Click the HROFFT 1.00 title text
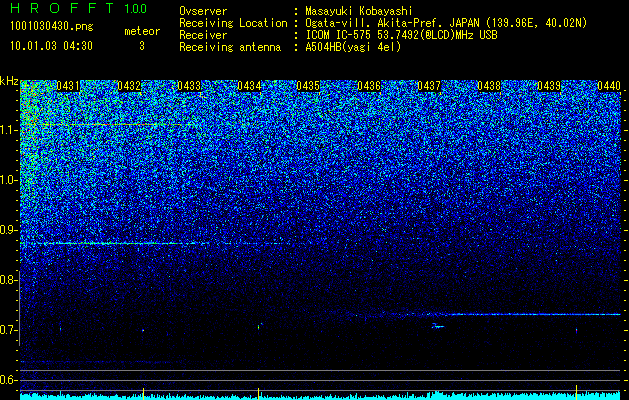 [x=78, y=8]
